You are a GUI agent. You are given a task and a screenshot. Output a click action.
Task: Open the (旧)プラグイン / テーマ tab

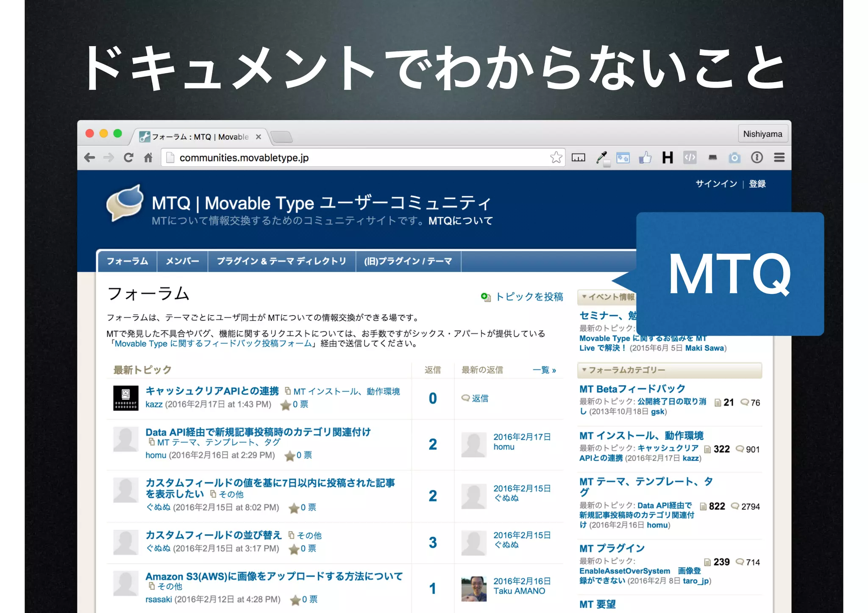(x=408, y=261)
